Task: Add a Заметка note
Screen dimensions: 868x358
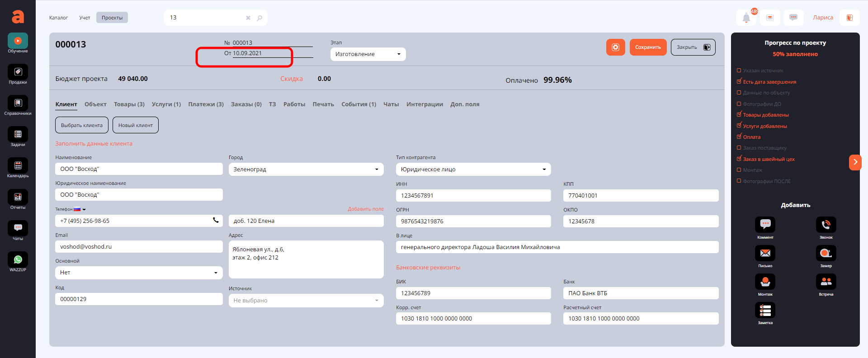Action: pos(765,311)
